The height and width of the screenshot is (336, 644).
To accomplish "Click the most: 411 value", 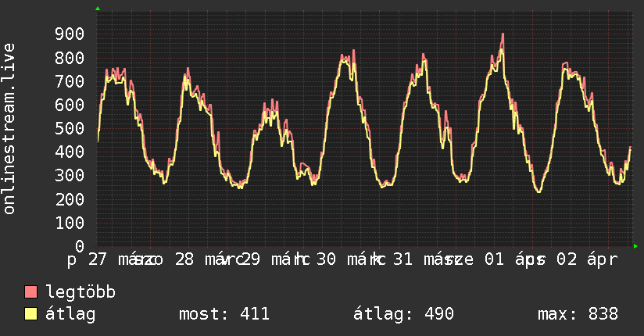I will pyautogui.click(x=224, y=314).
